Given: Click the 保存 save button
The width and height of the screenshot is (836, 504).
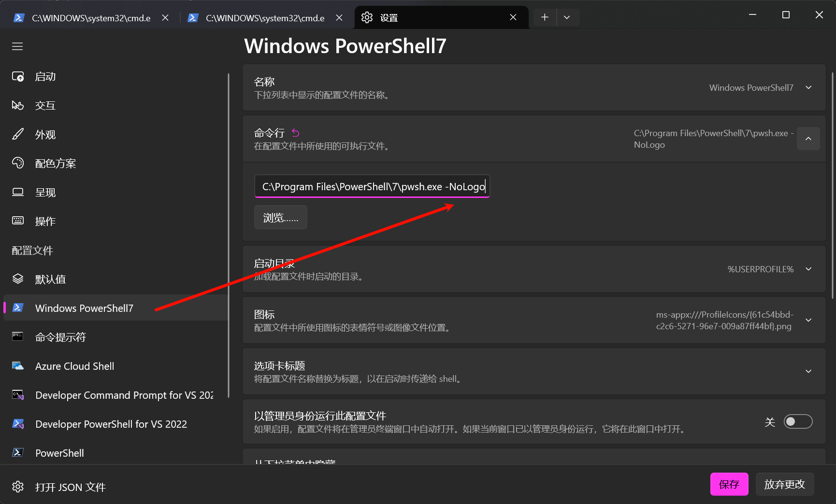Looking at the screenshot, I should tap(729, 484).
